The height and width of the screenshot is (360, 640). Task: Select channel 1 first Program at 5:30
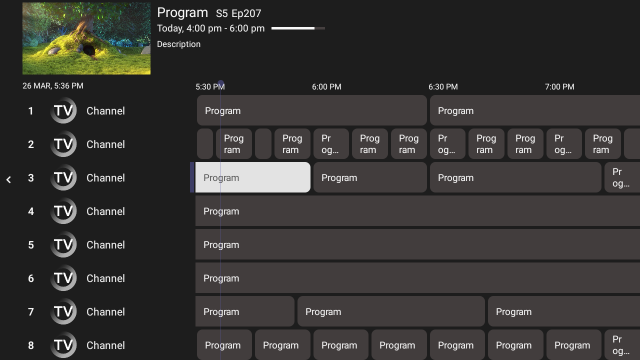click(x=312, y=111)
